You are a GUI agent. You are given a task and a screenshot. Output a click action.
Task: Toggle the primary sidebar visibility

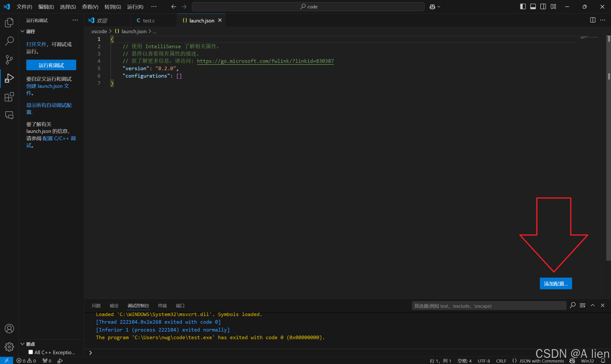[x=523, y=7]
